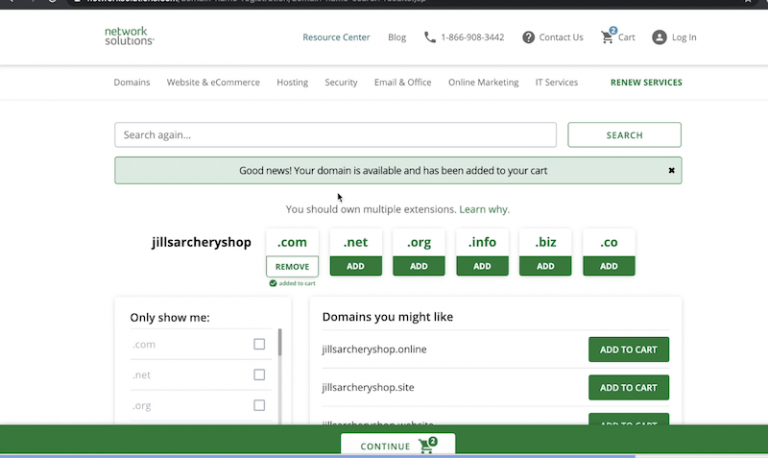Screen dimensions: 768x458
Task: Click the Continue button
Action: [x=398, y=445]
